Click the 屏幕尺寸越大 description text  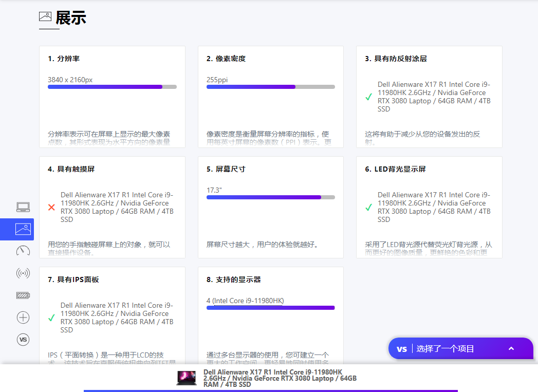264,245
